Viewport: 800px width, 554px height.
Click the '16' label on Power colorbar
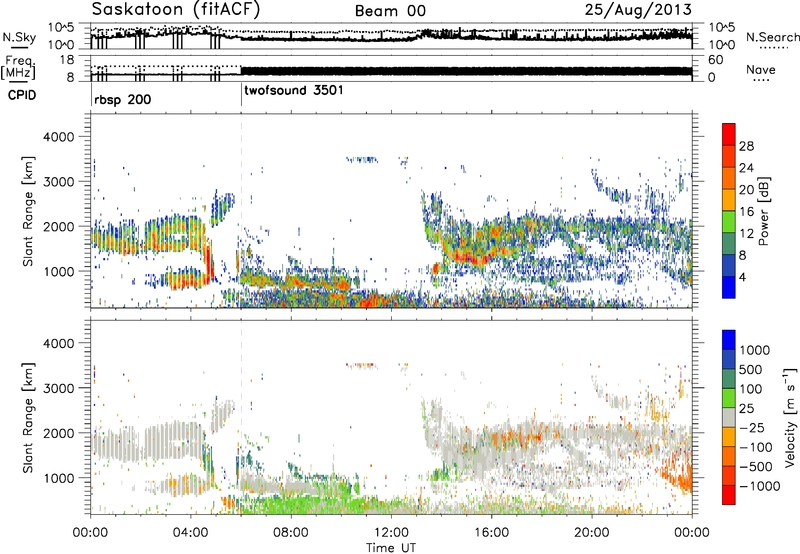[746, 212]
